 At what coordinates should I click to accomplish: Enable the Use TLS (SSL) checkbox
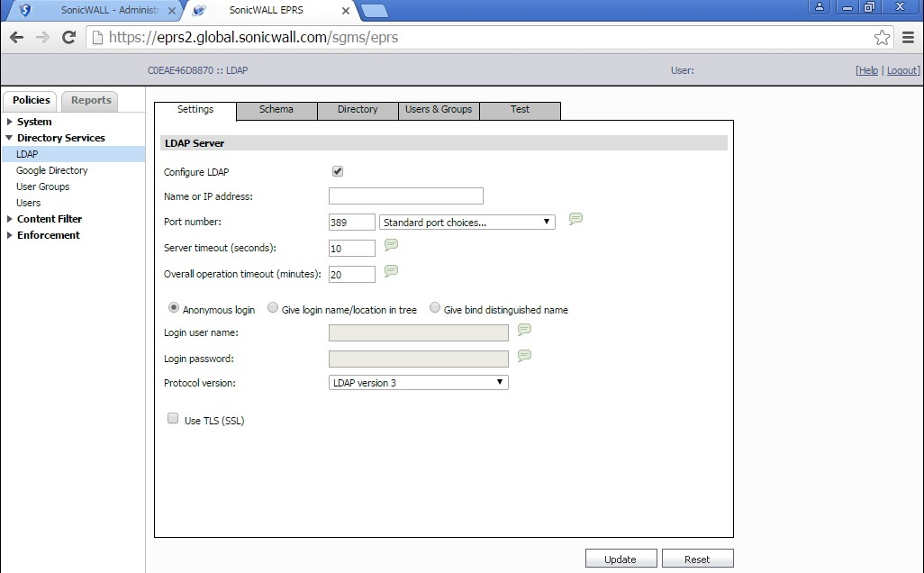pyautogui.click(x=173, y=419)
